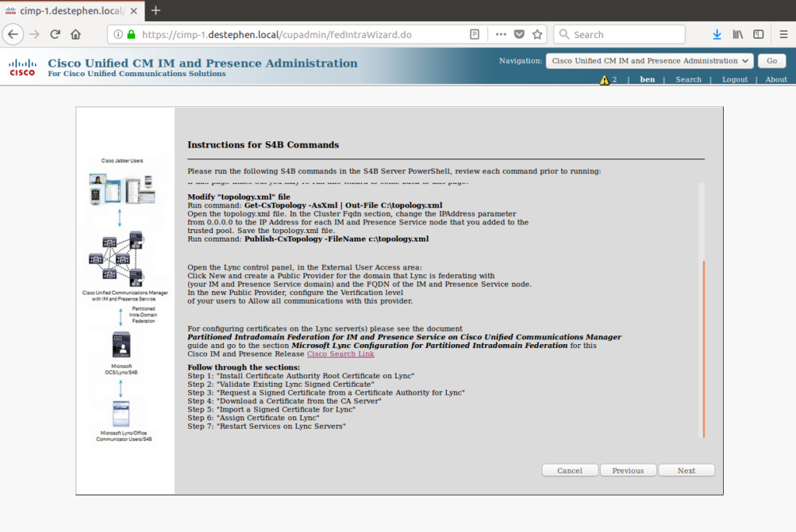Save page to Pocket
The width and height of the screenshot is (796, 532).
pos(518,34)
